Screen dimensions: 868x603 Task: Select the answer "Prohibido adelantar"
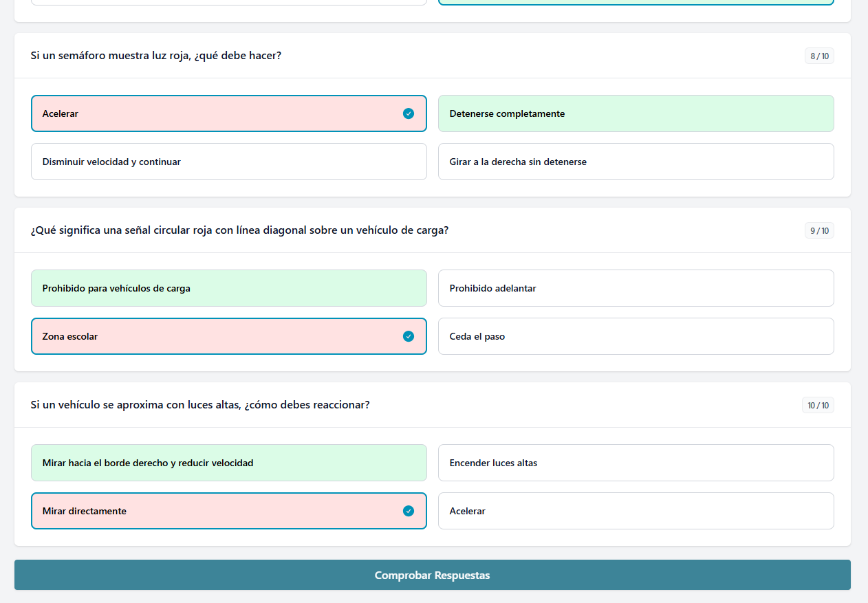[x=636, y=288]
